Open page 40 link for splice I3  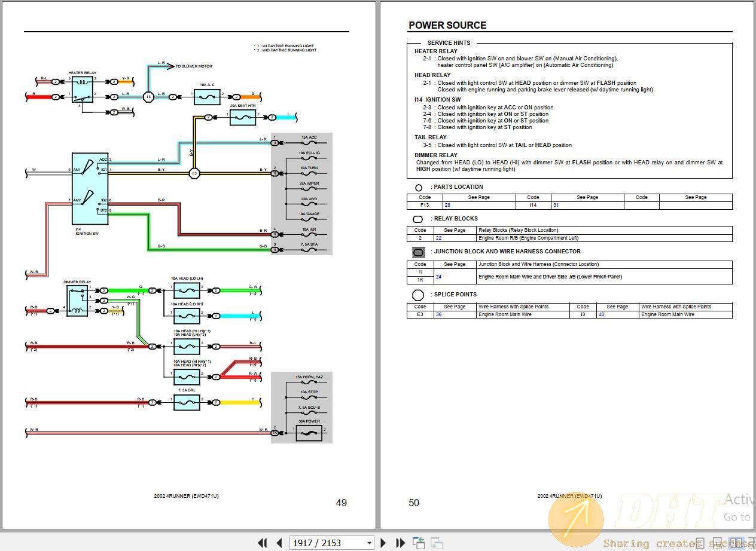pyautogui.click(x=602, y=314)
